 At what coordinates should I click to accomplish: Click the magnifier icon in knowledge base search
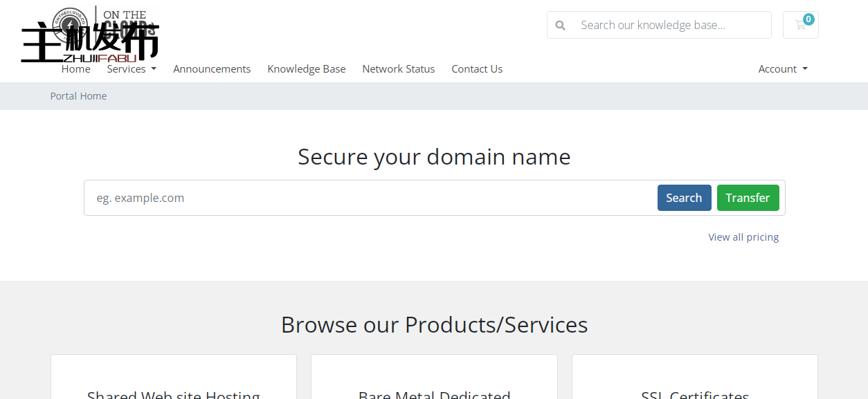coord(561,26)
